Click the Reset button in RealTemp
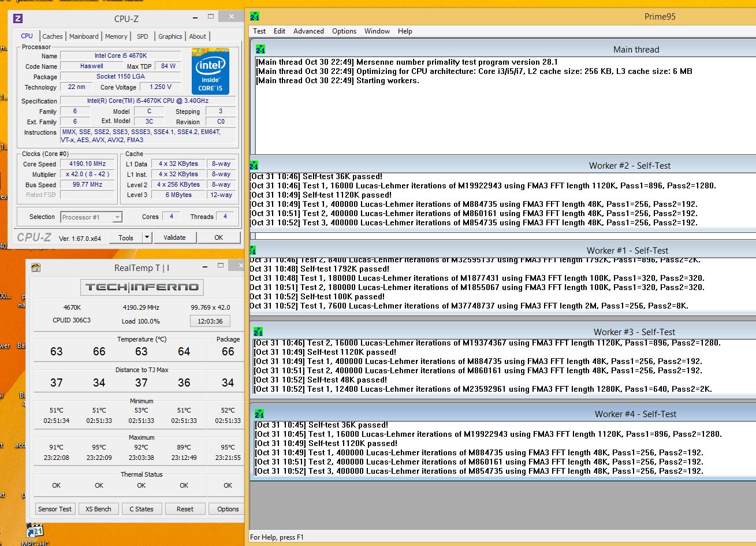This screenshot has height=546, width=756. pos(185,509)
